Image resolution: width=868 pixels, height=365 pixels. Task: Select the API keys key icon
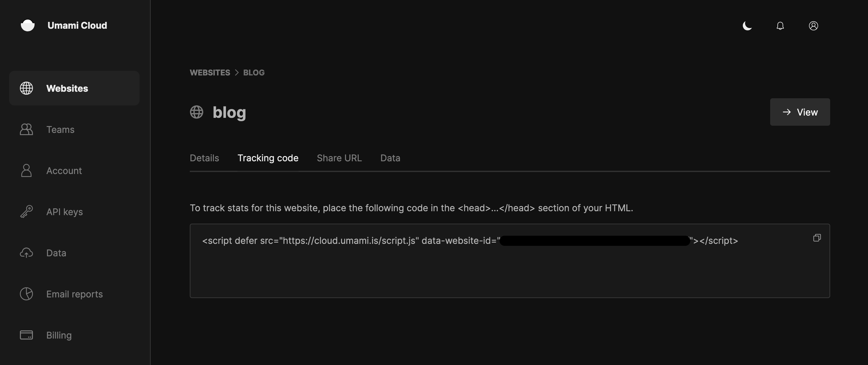click(26, 212)
